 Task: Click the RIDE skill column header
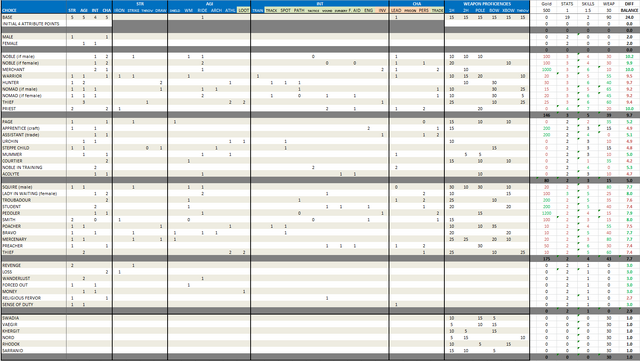202,10
